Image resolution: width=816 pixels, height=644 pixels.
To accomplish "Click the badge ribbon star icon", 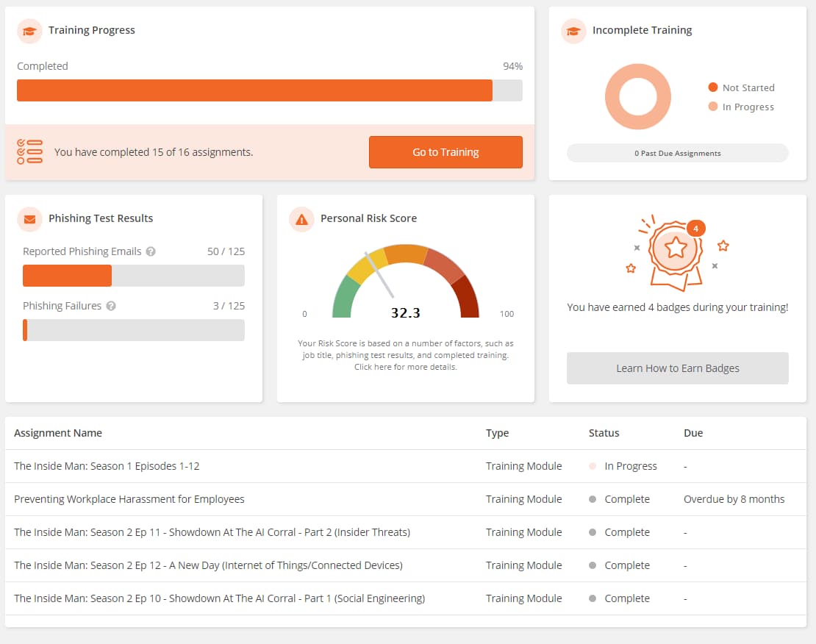I will click(676, 249).
